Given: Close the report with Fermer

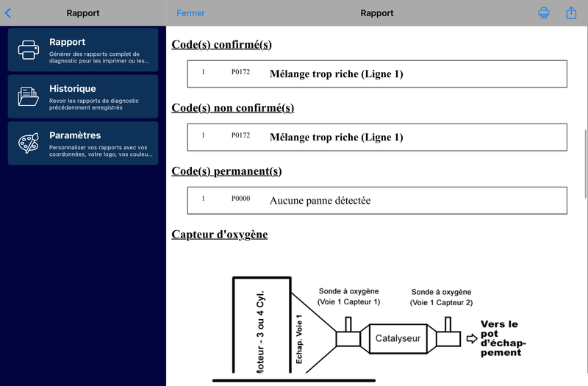Looking at the screenshot, I should tap(190, 13).
